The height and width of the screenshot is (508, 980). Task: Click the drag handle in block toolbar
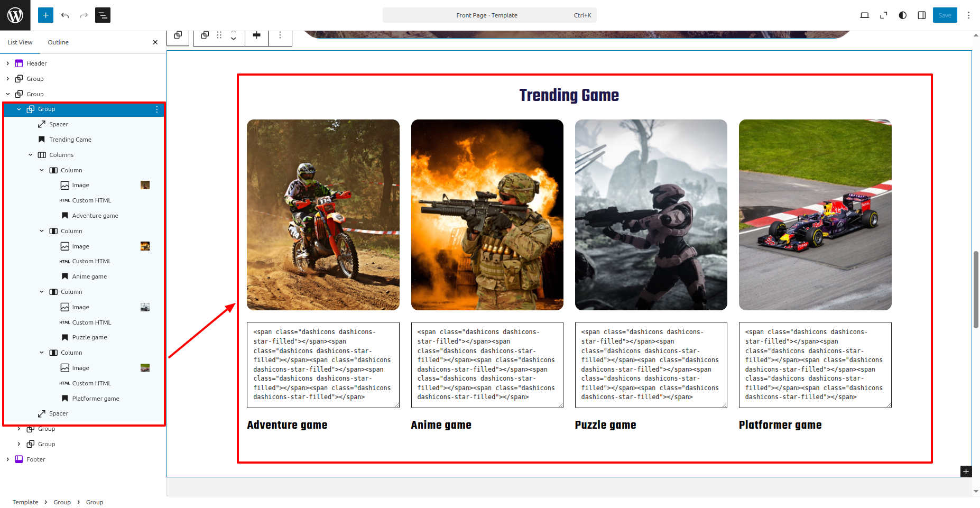click(219, 35)
